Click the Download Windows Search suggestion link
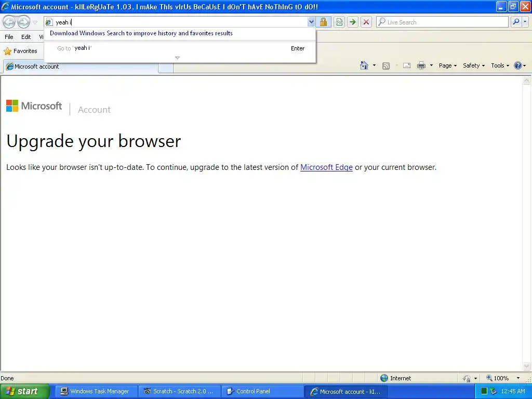The width and height of the screenshot is (532, 399). coord(141,33)
